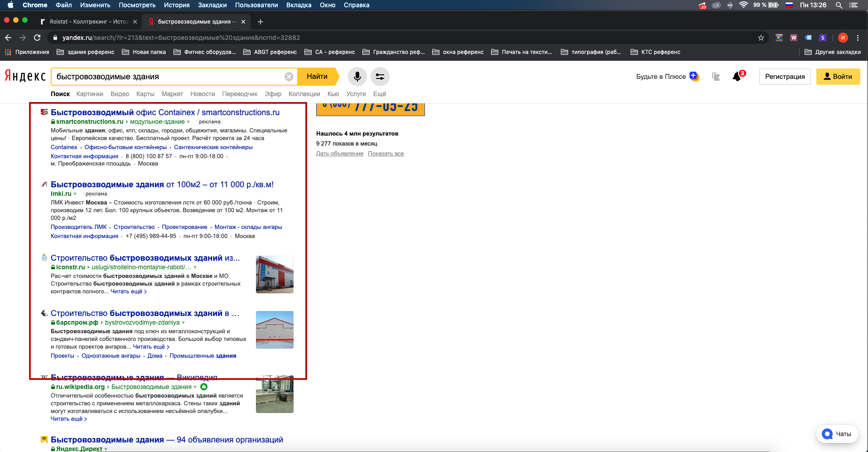
Task: Expand lmki.ru result dropdown arrow
Action: 75,194
